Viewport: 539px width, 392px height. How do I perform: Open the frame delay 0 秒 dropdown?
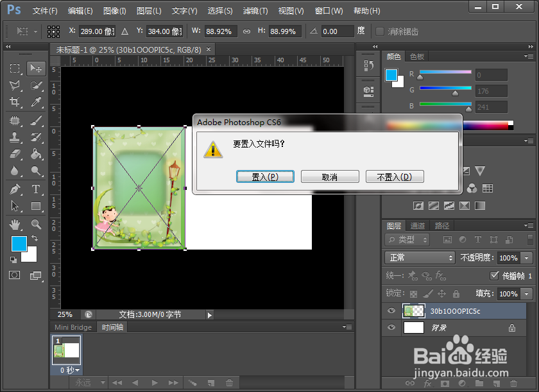[x=70, y=370]
